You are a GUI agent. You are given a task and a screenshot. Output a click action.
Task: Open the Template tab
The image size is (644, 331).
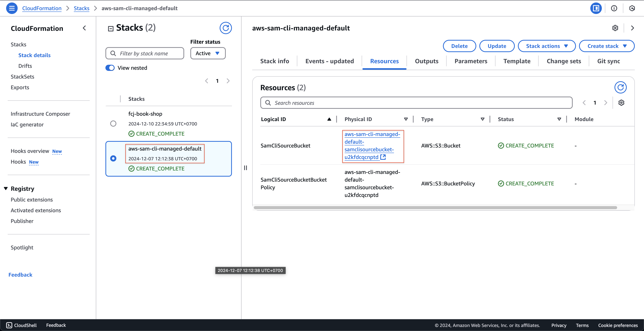pos(517,61)
